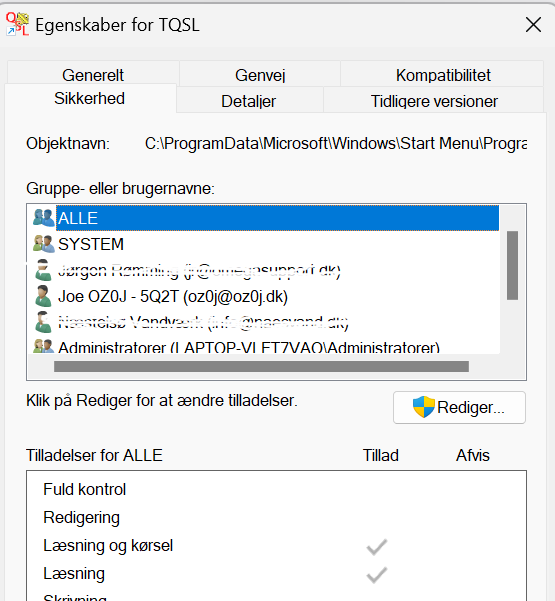Click the group icon beside Administratorer
Image resolution: width=555 pixels, height=601 pixels.
click(43, 346)
